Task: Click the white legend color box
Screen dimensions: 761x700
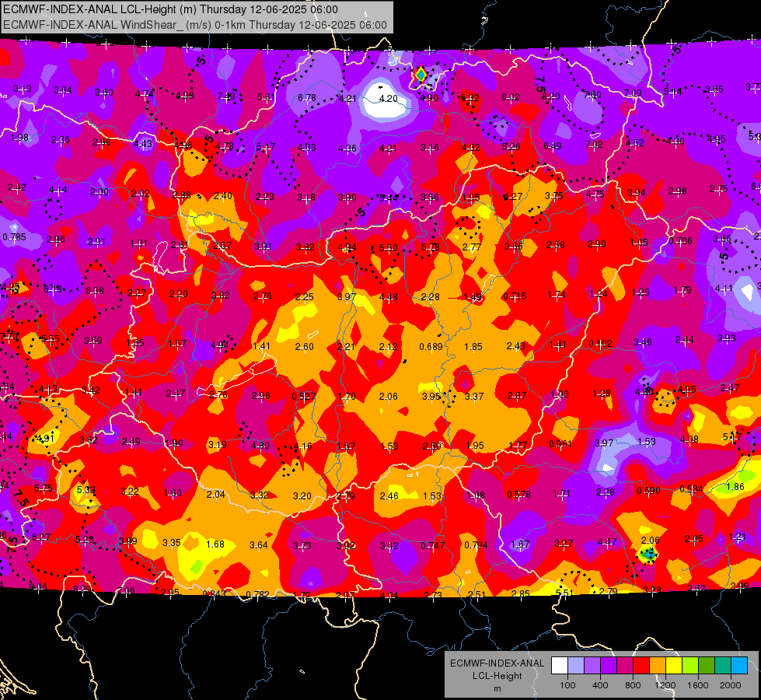Action: click(x=560, y=666)
